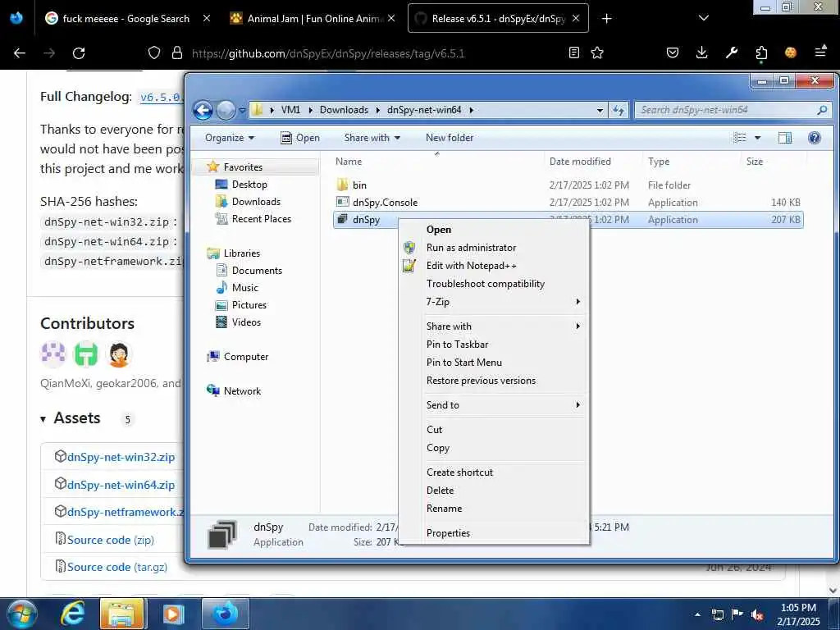Switch to Google Search tab
The image size is (840, 630).
tap(126, 18)
